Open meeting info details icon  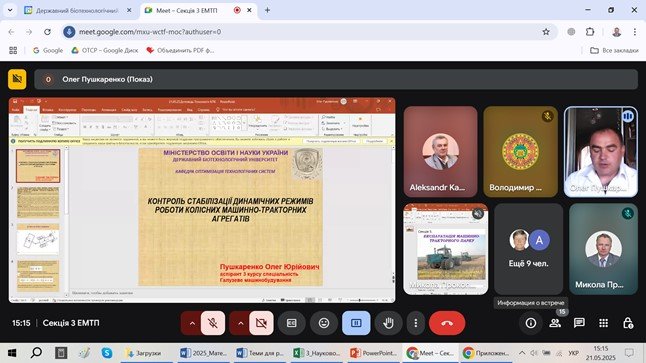click(x=531, y=323)
